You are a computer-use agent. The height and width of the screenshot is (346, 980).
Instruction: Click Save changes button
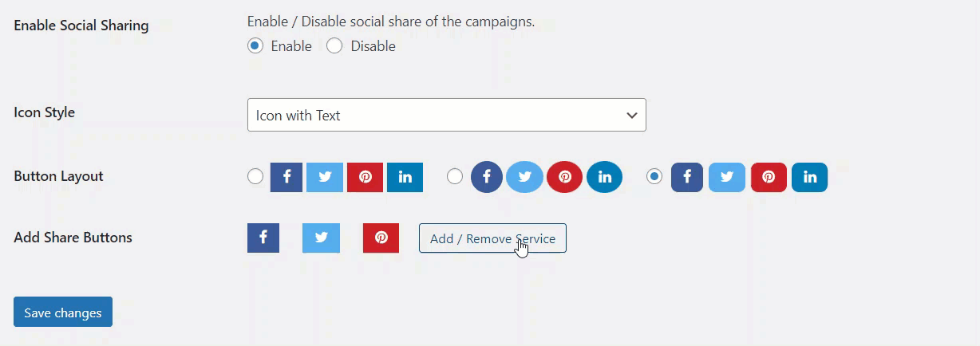tap(63, 313)
